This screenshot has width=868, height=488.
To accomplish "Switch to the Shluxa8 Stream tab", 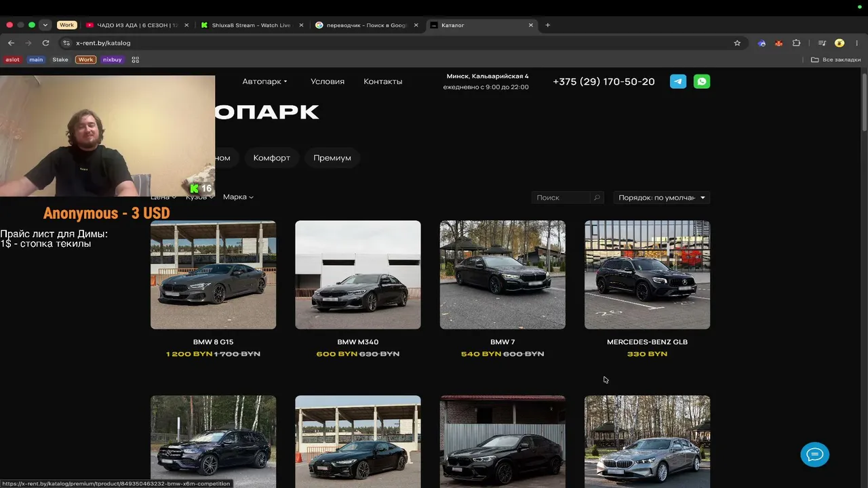I will click(252, 25).
